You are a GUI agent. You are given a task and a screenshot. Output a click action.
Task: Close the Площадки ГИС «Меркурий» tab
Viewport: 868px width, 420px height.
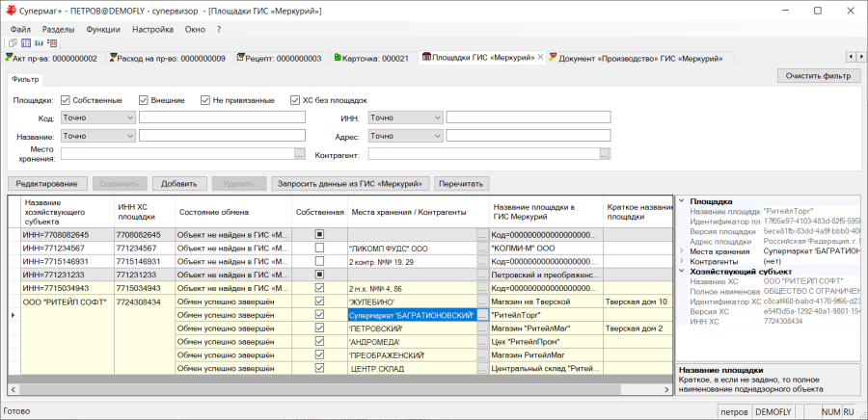tap(540, 57)
